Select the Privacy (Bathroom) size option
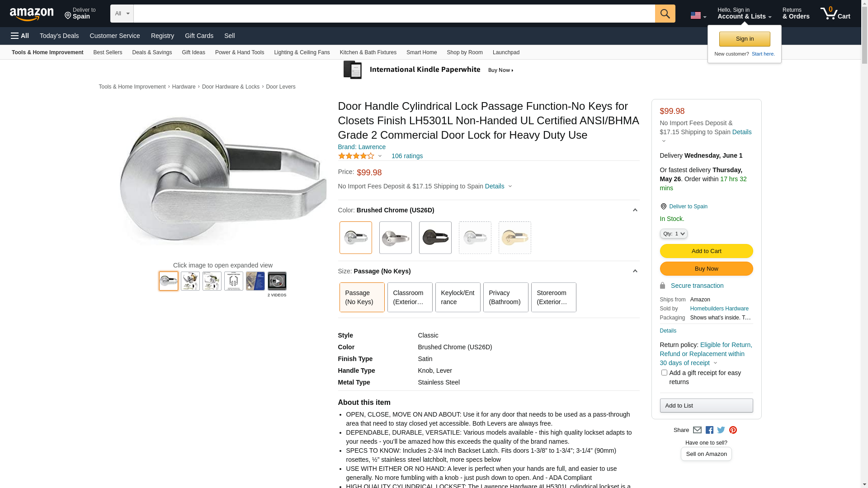Screen dimensions: 868x488 click(505, 297)
